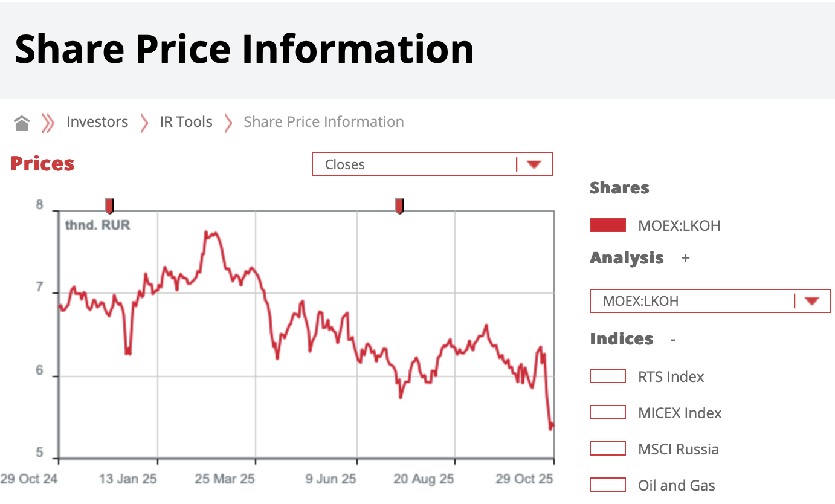This screenshot has height=504, width=835.
Task: Click the red arrow on Closes dropdown
Action: [x=533, y=164]
